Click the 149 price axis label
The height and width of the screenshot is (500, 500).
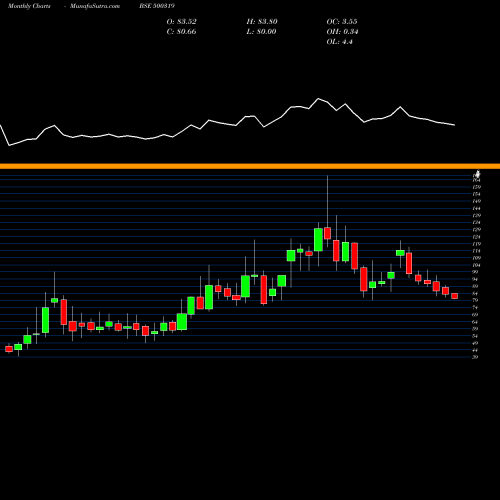pos(477,201)
